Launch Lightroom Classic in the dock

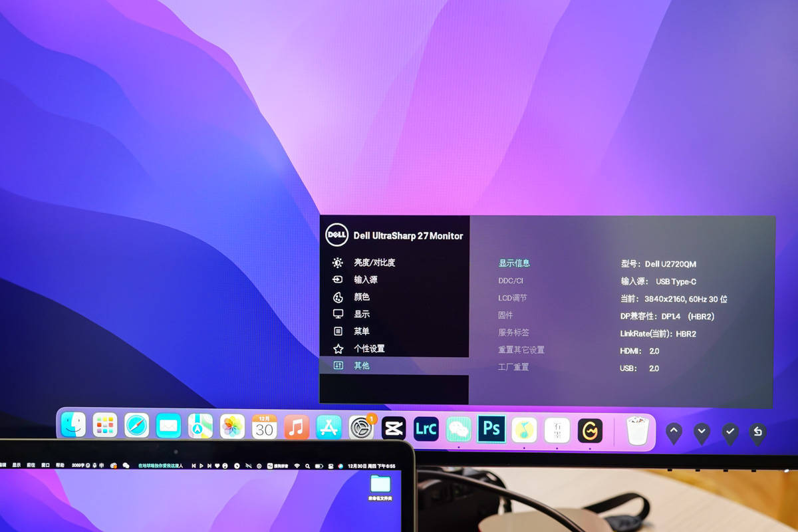point(426,429)
